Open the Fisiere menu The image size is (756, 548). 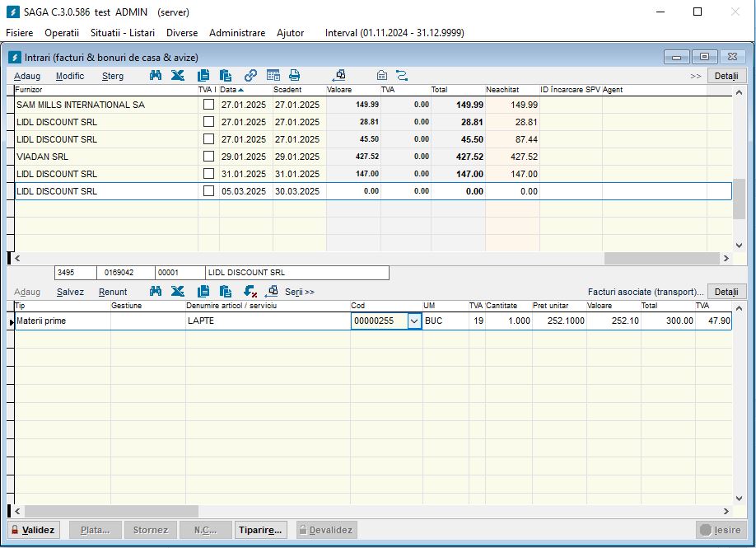(x=19, y=33)
